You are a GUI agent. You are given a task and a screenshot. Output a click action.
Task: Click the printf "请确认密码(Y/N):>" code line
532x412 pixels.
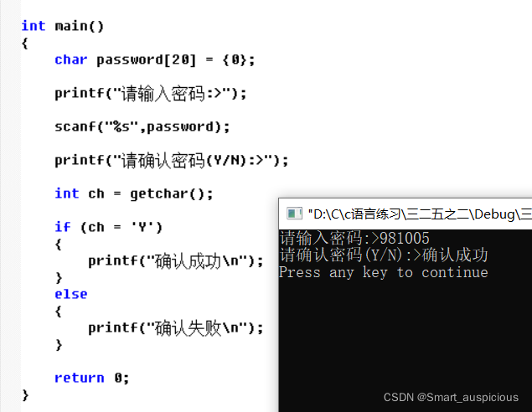(172, 161)
